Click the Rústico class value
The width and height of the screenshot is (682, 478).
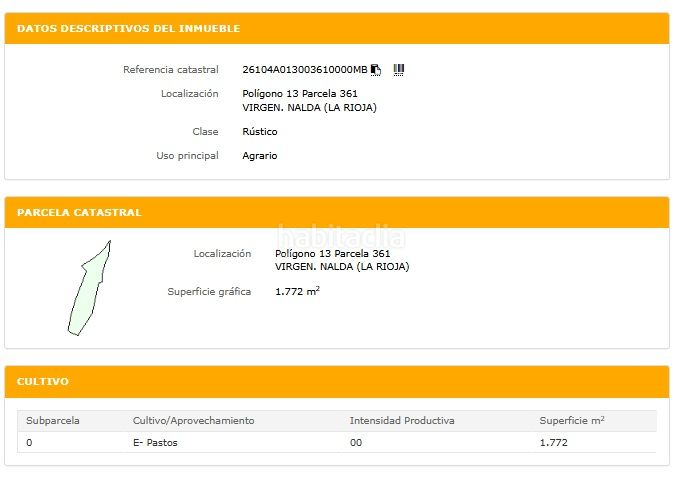pyautogui.click(x=260, y=132)
